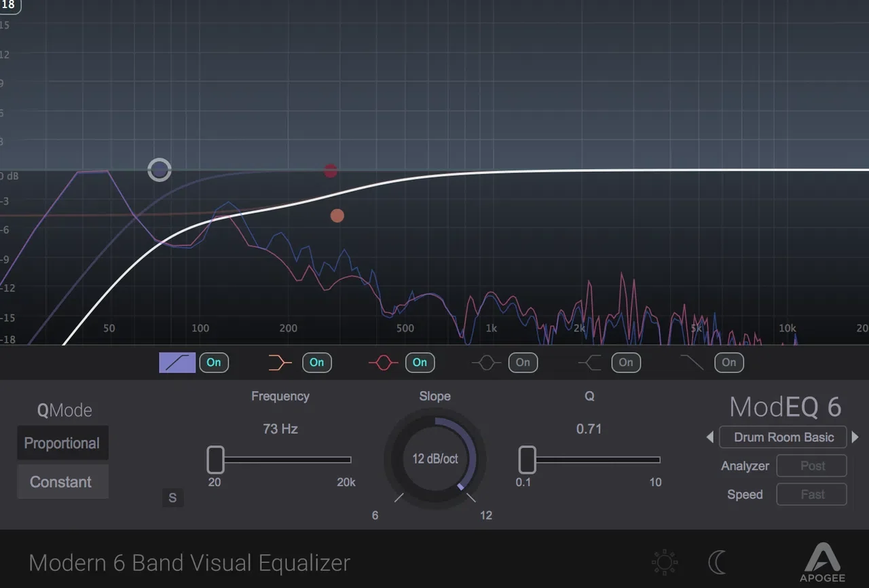Select Proportional Q mode
The width and height of the screenshot is (869, 588).
click(x=62, y=443)
